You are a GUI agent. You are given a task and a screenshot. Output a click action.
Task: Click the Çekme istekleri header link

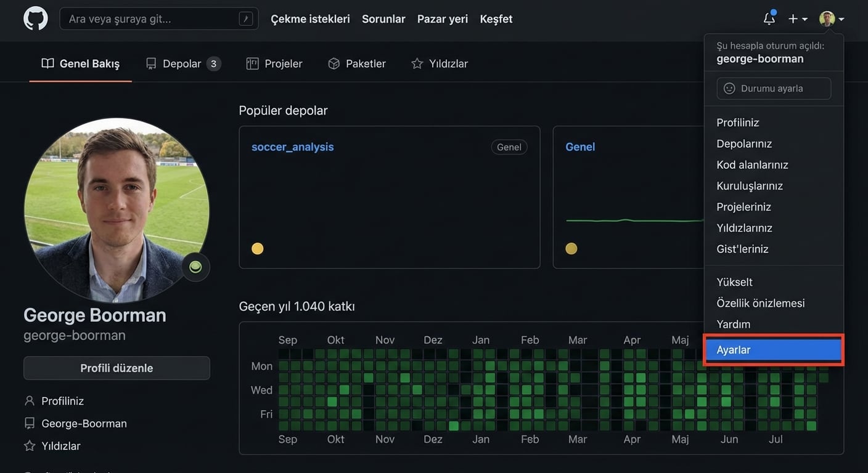[x=310, y=19]
